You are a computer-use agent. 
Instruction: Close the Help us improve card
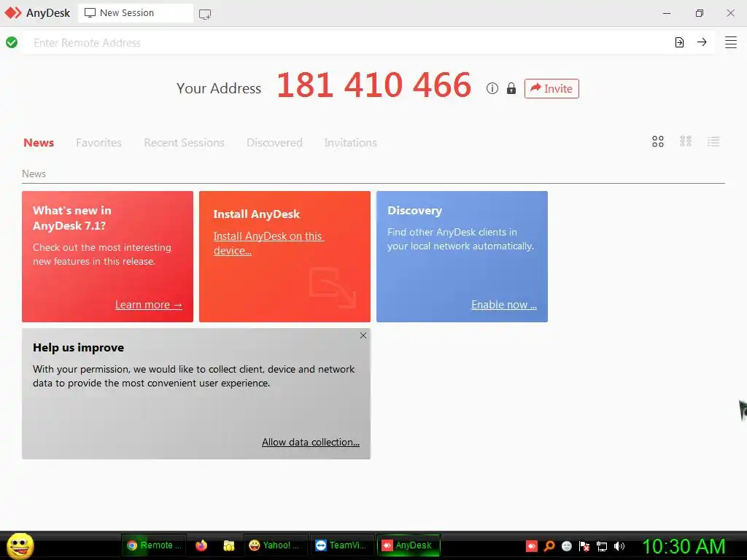363,335
